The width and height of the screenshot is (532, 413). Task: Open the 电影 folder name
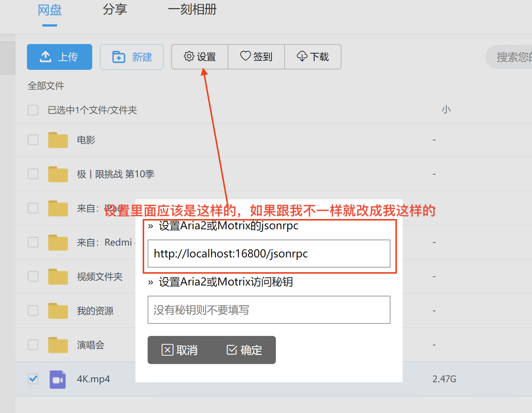click(86, 140)
